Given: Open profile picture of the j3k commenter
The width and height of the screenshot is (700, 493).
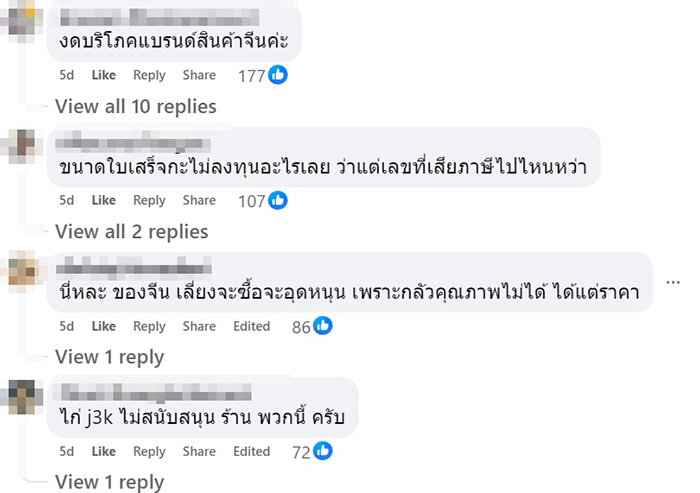Looking at the screenshot, I should coord(22,397).
